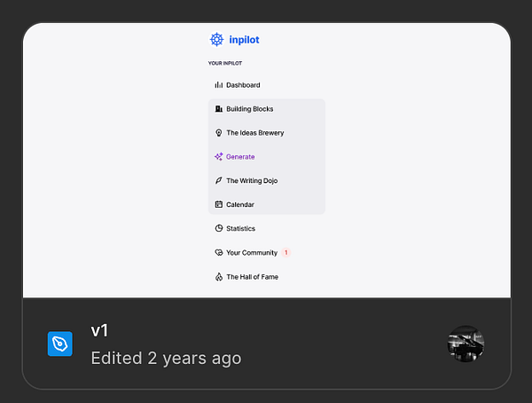Select Building Blocks in the sidebar
The image size is (532, 403).
tap(249, 109)
